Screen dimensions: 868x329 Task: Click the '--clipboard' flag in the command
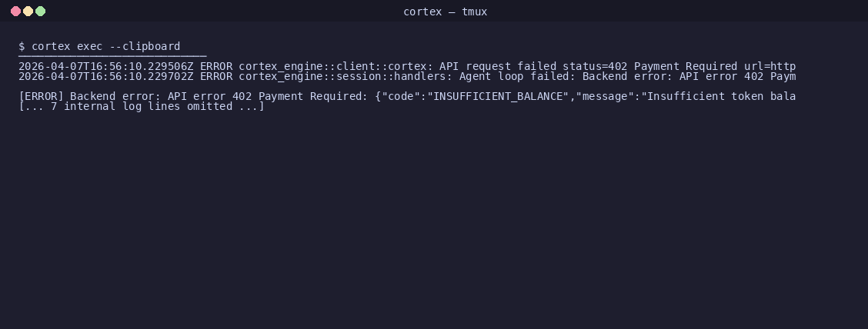click(x=145, y=46)
